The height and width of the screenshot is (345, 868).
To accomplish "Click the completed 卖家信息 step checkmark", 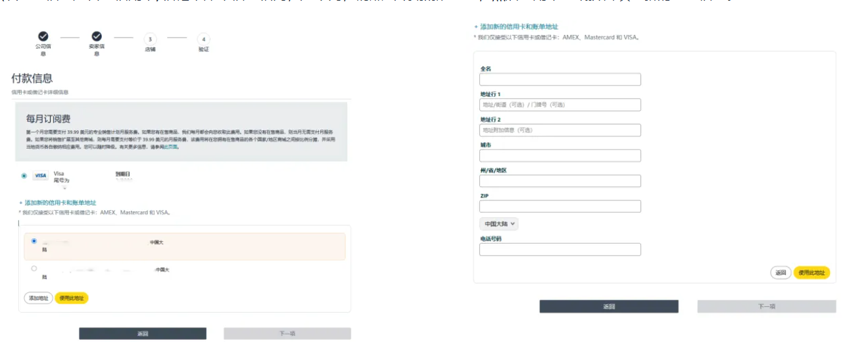I will click(96, 36).
